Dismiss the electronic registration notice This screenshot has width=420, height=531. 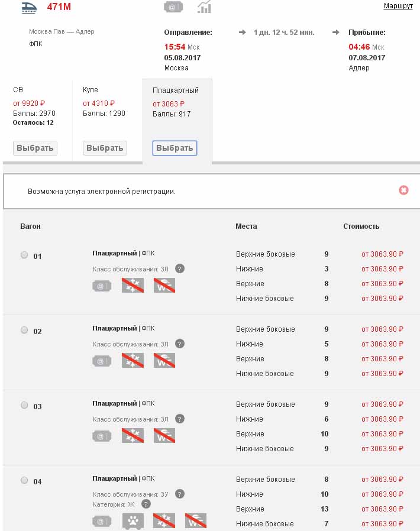point(403,190)
